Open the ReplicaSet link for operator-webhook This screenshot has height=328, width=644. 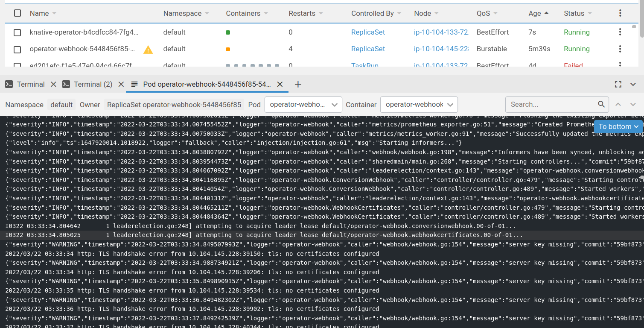pos(368,49)
